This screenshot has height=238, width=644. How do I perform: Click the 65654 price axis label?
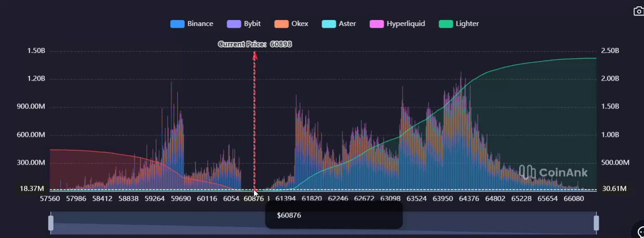(x=548, y=199)
